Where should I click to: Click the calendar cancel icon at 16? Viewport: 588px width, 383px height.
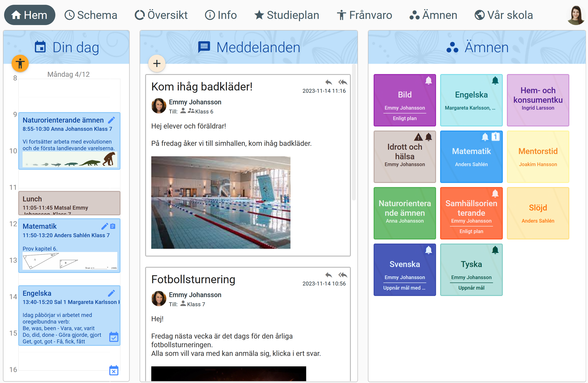(x=114, y=370)
